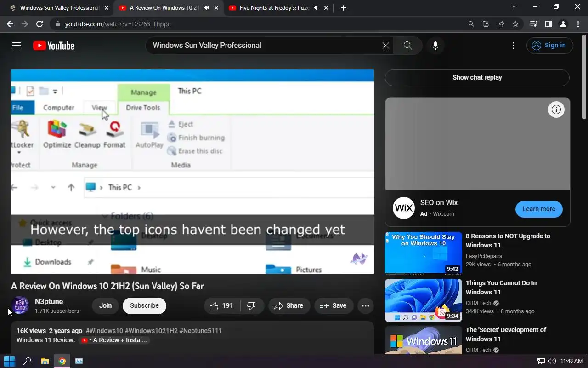Open File Explorer from taskbar

point(45,361)
